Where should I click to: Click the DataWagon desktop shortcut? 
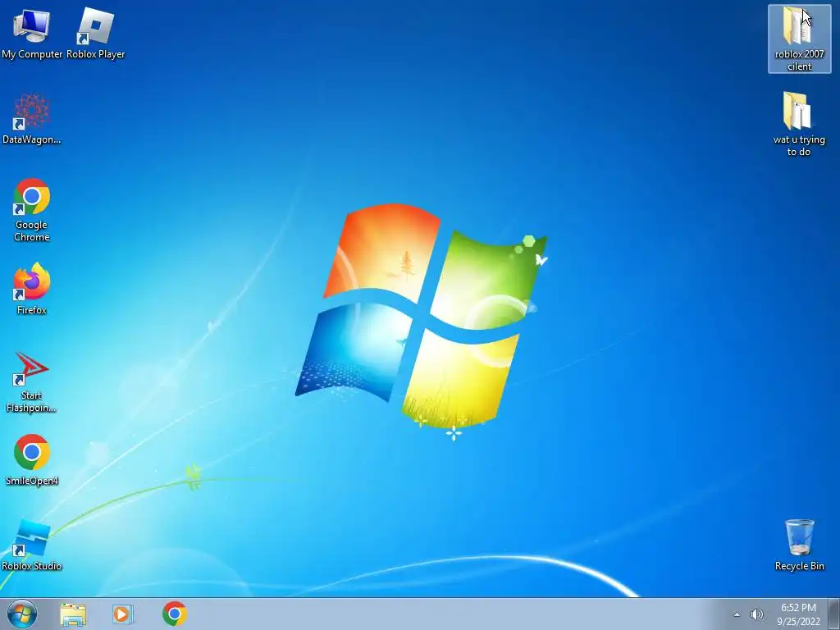coord(32,119)
